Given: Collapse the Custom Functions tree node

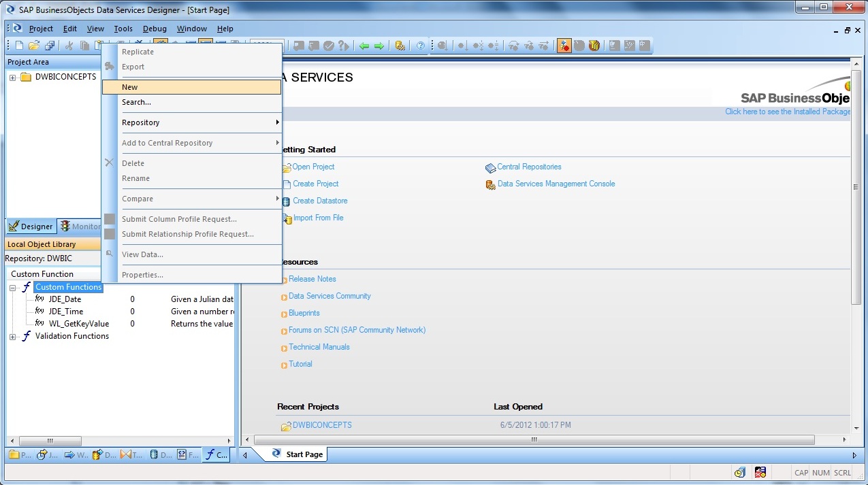Looking at the screenshot, I should [x=12, y=288].
